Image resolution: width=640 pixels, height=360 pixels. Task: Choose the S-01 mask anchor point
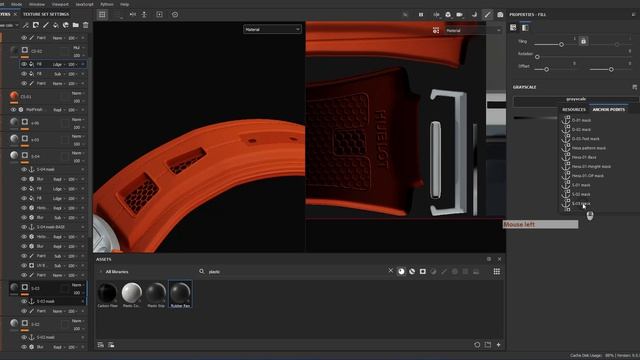pos(581,185)
